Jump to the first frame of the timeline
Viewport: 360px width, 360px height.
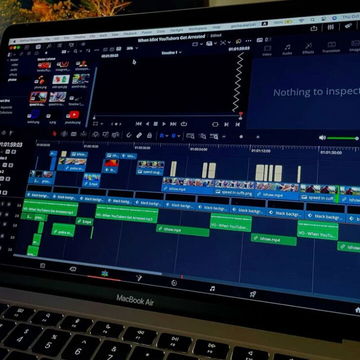pyautogui.click(x=139, y=124)
